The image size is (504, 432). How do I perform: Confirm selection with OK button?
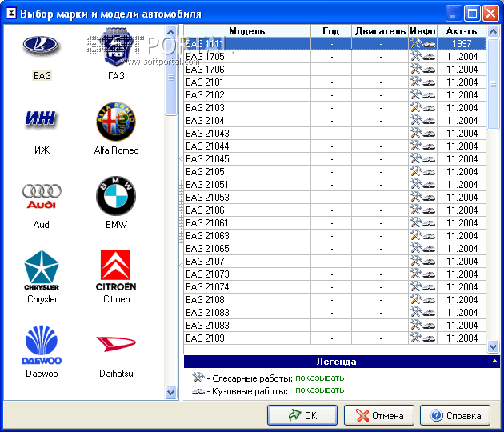coord(302,415)
